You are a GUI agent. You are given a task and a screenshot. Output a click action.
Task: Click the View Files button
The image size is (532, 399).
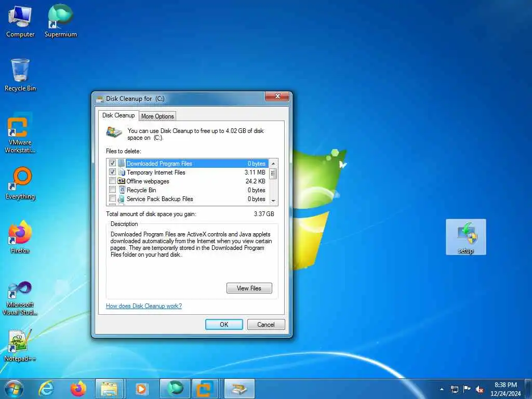(249, 288)
